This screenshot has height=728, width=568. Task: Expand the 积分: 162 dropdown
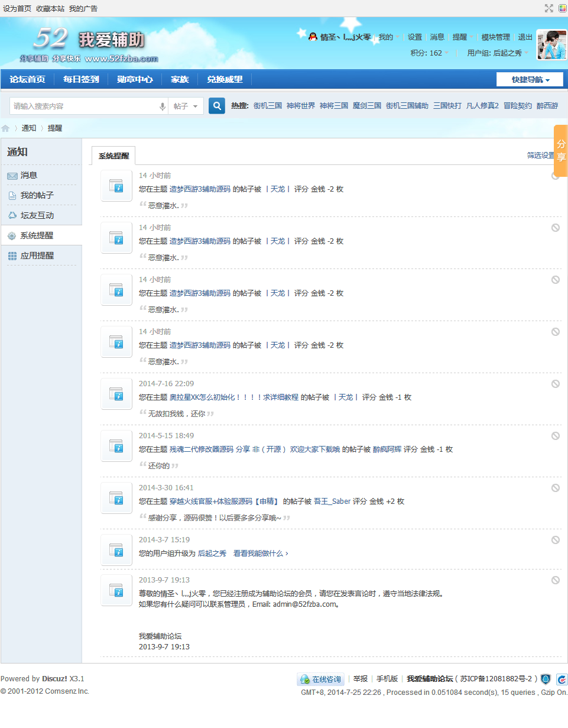pyautogui.click(x=429, y=53)
